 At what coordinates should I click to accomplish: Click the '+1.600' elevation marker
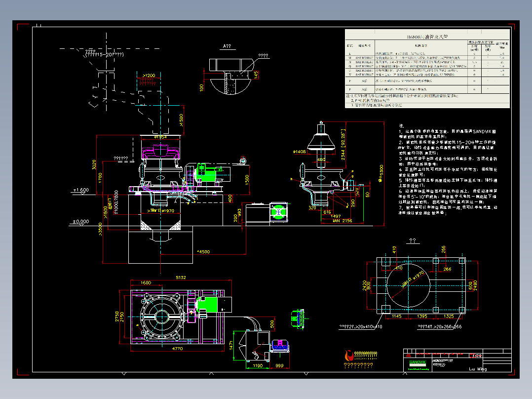click(81, 190)
